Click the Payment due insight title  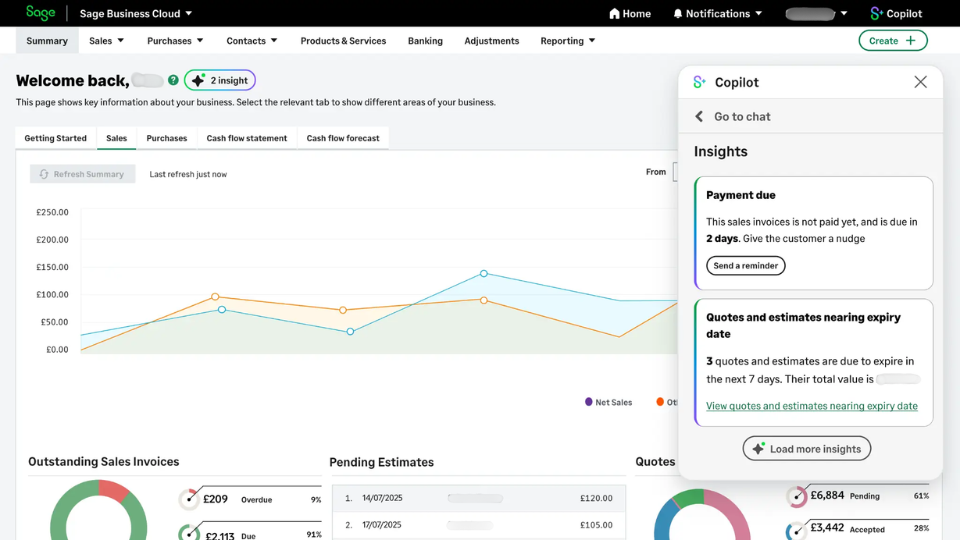(x=741, y=195)
